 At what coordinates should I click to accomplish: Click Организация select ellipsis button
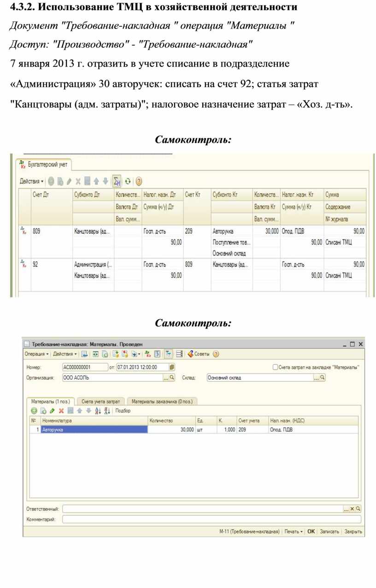click(x=166, y=377)
